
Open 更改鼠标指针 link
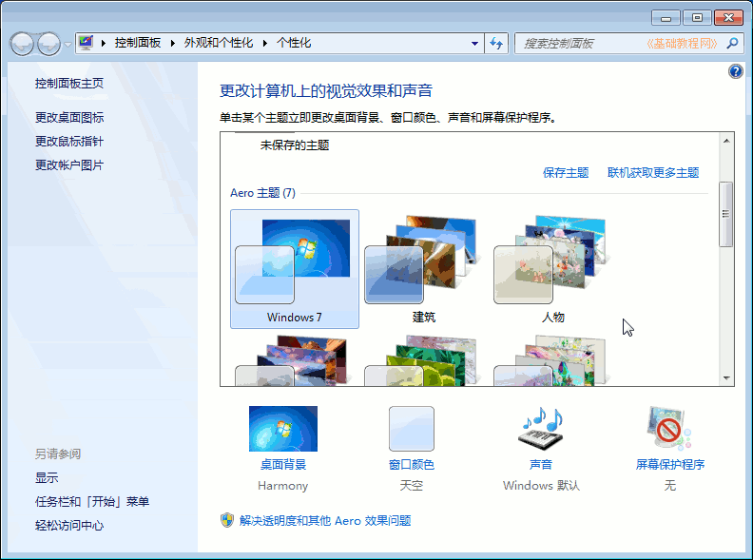[69, 142]
